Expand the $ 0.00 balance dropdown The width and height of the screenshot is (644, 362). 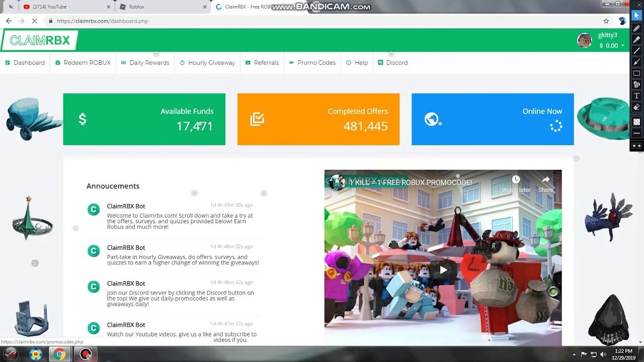point(612,46)
